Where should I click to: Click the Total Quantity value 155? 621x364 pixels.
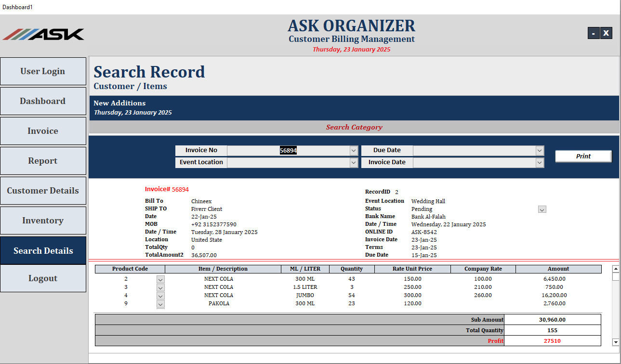coord(553,330)
